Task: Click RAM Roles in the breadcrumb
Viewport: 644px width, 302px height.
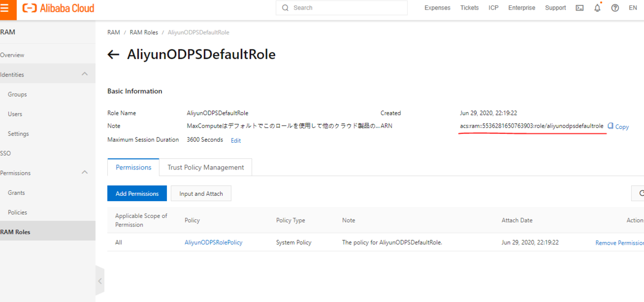Action: tap(144, 33)
